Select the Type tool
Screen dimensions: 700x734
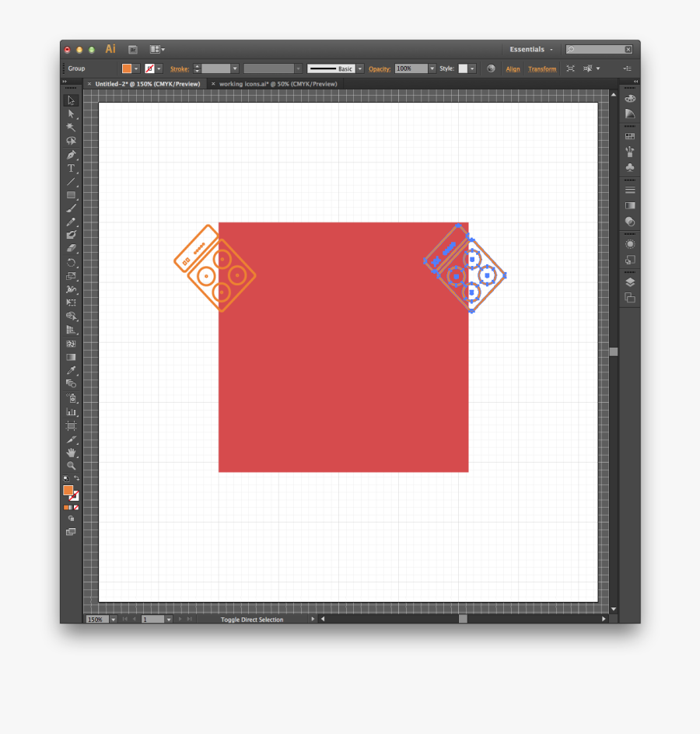tap(71, 168)
